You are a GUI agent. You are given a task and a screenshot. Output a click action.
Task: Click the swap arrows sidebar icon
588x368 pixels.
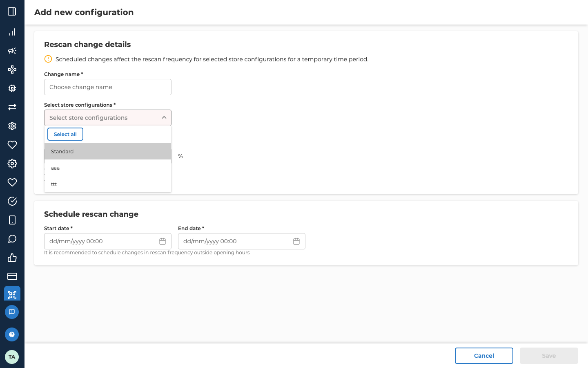[x=12, y=107]
